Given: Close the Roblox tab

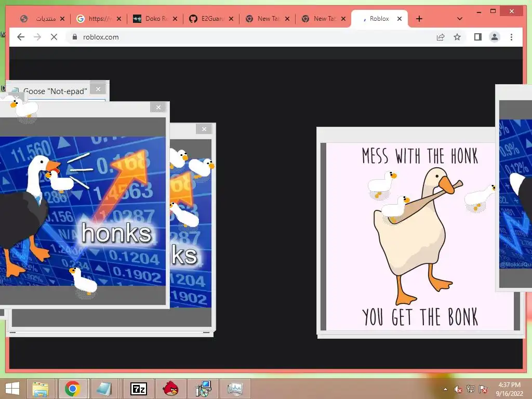Looking at the screenshot, I should [400, 19].
